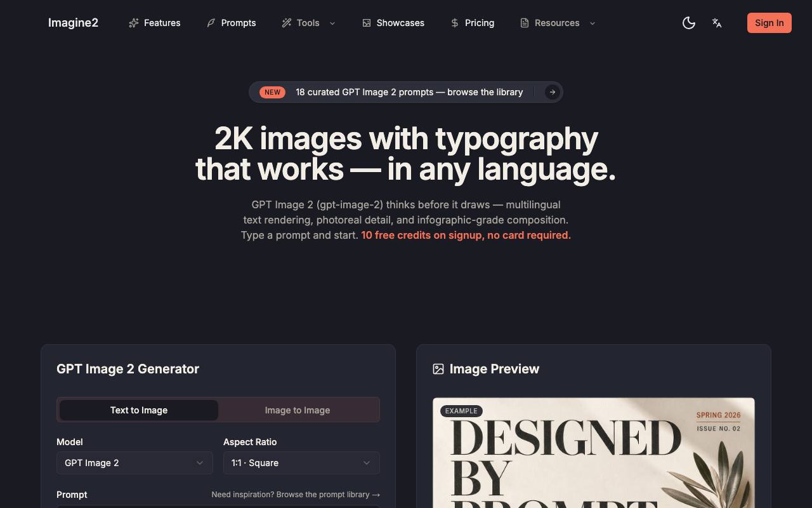The width and height of the screenshot is (812, 508).
Task: Expand the Tools menu chevron
Action: (332, 23)
